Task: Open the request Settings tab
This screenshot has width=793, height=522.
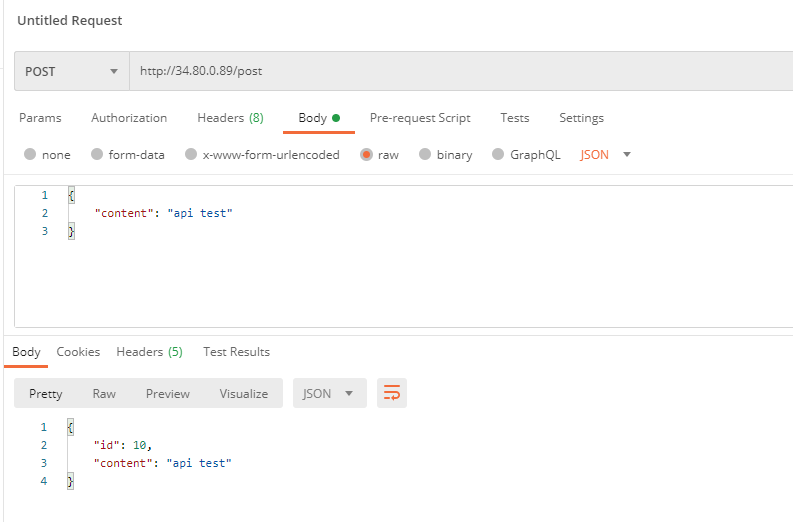Action: tap(581, 118)
